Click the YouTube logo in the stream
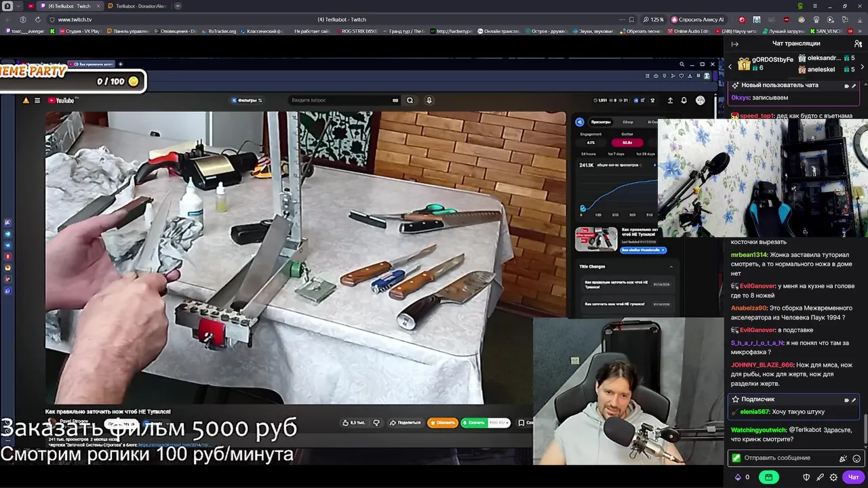Viewport: 868px width, 488px height. pyautogui.click(x=62, y=100)
